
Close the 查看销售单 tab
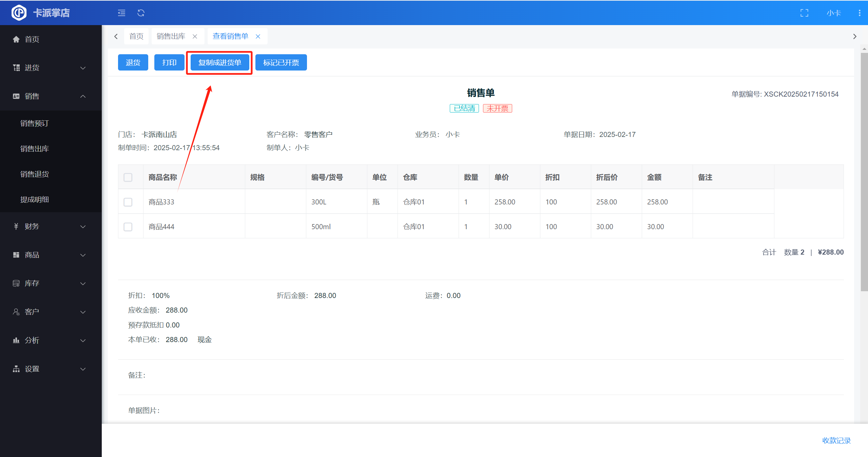(x=258, y=36)
